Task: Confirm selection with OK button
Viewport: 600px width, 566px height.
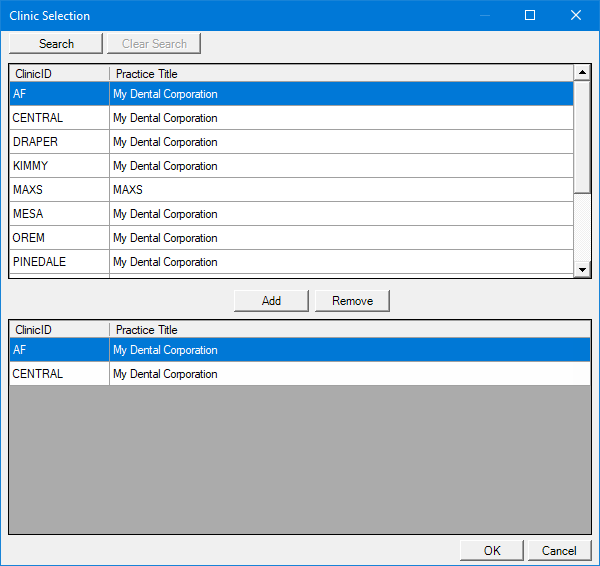Action: 491,551
